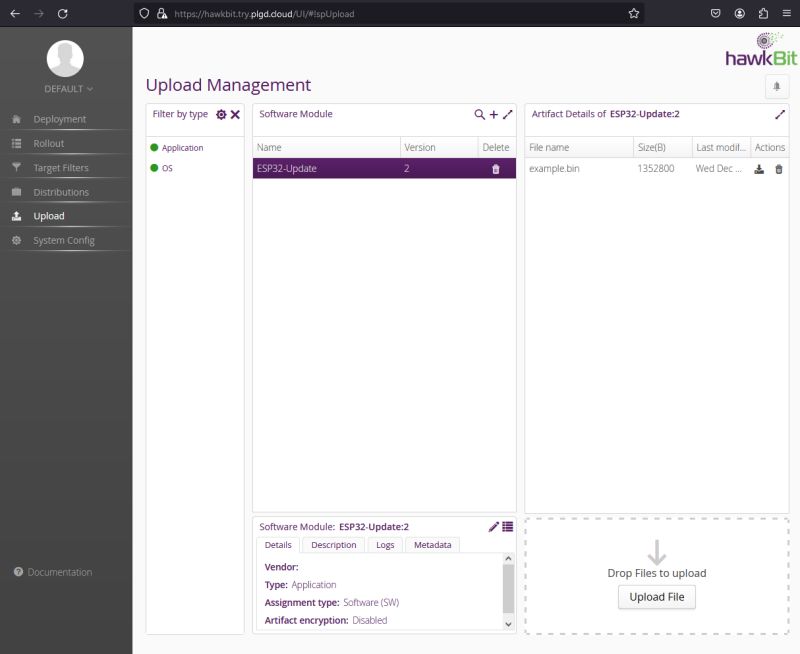Click the site security shield icon
The height and width of the screenshot is (654, 800).
144,14
